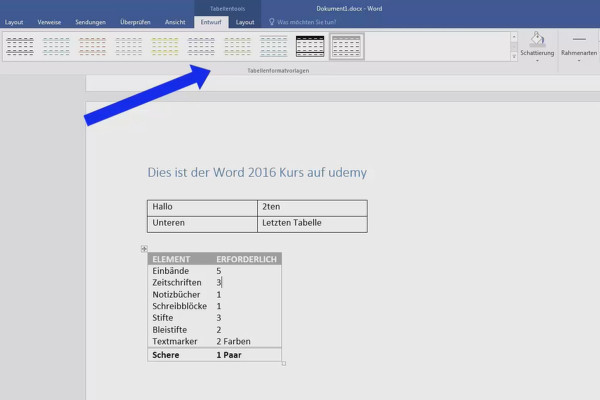Click the value '5' next to Einbände

[x=218, y=271]
